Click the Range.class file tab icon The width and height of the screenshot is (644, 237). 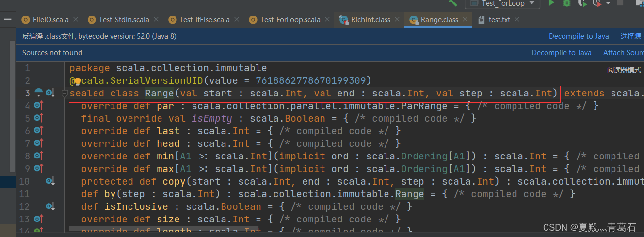(414, 20)
